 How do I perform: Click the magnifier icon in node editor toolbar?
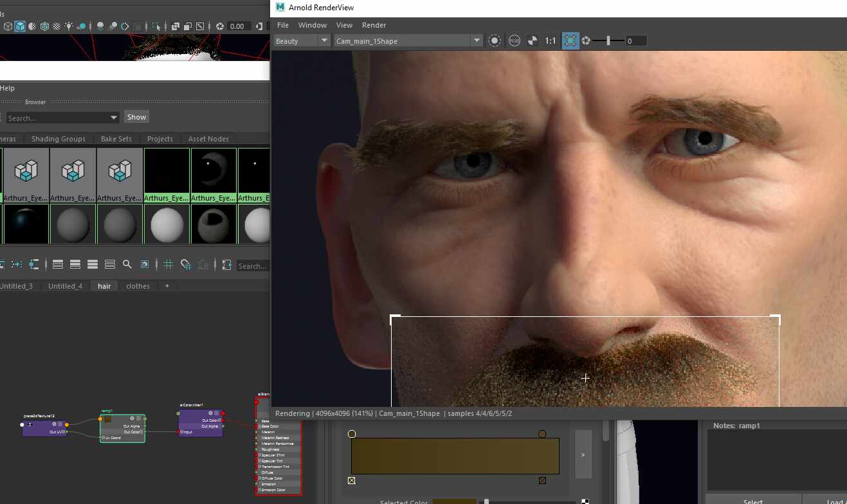coord(127,264)
